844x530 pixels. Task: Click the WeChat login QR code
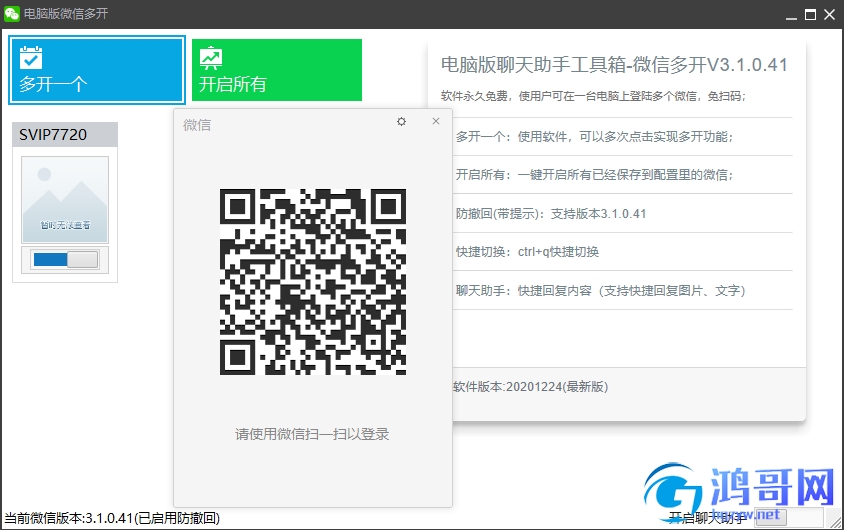pos(313,282)
